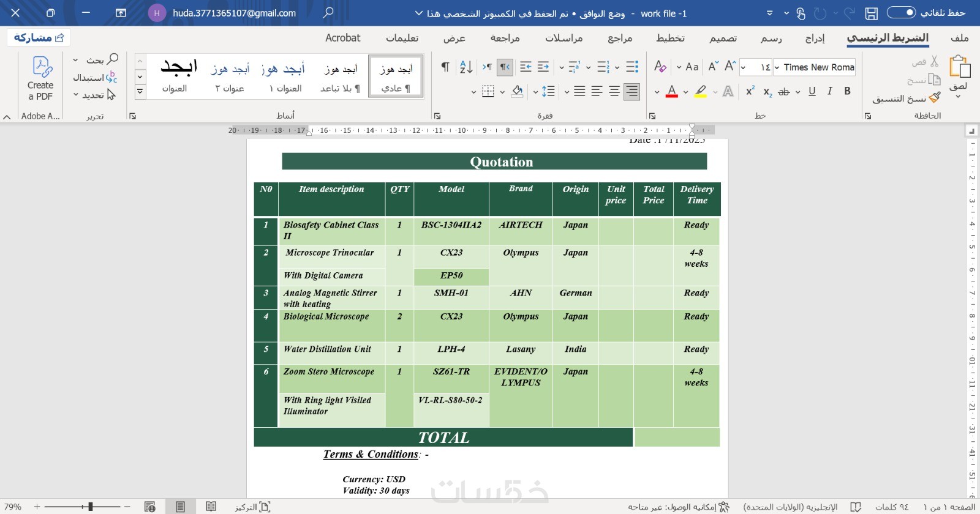Expand the highlight color dropdown arrow

[x=686, y=92]
